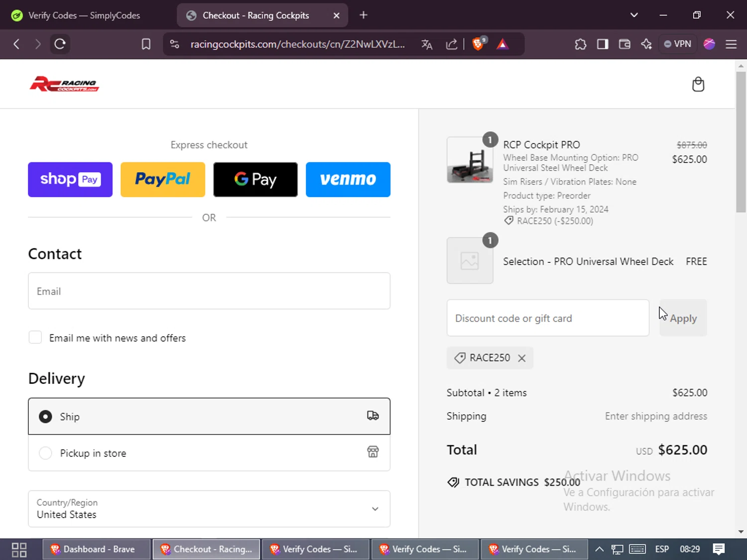The image size is (747, 560).
Task: Open Checkout - Racing taskbar window
Action: 206,549
